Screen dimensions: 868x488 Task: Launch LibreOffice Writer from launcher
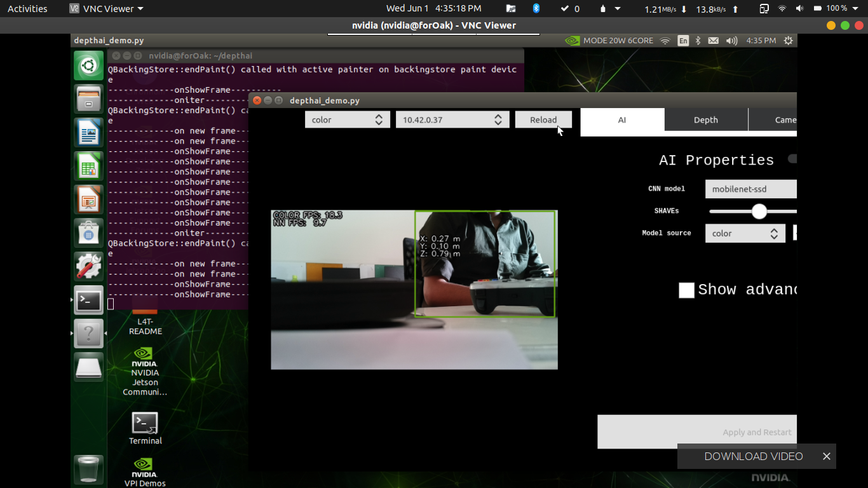(88, 133)
